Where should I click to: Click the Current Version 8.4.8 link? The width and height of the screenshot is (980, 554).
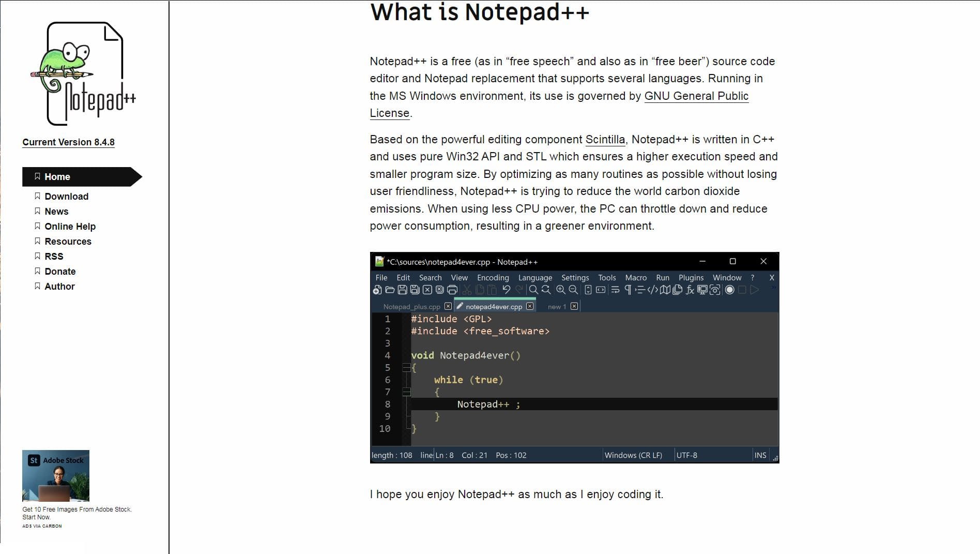(x=68, y=142)
